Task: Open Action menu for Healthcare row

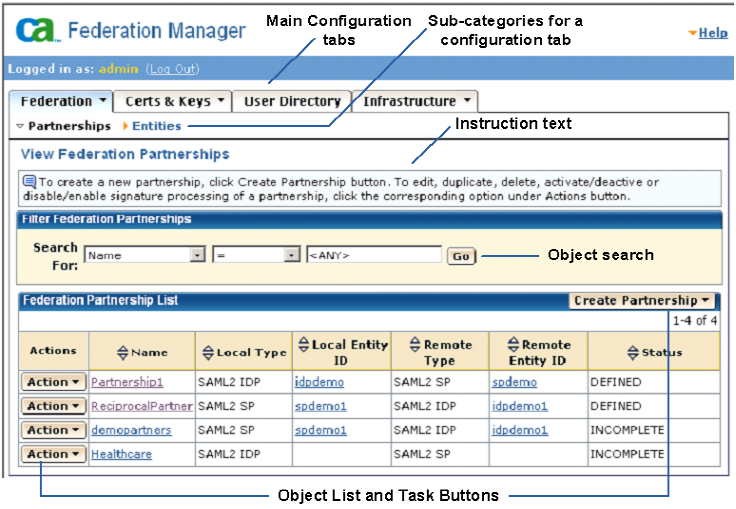Action: tap(53, 454)
